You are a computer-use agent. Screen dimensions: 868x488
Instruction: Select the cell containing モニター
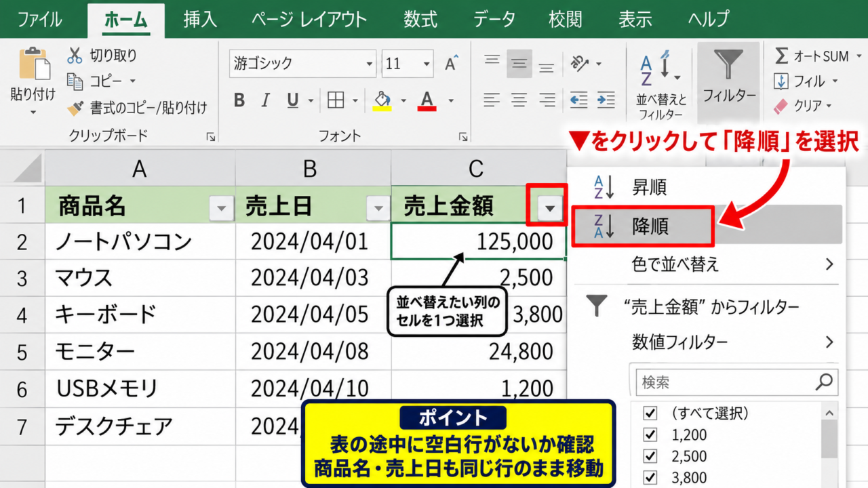click(140, 351)
